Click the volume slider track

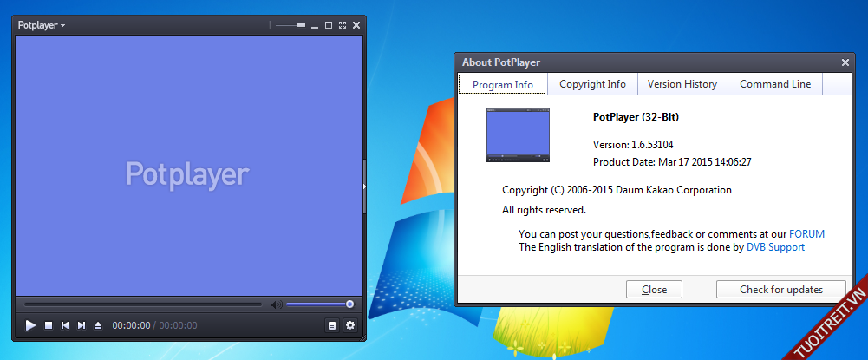point(317,304)
